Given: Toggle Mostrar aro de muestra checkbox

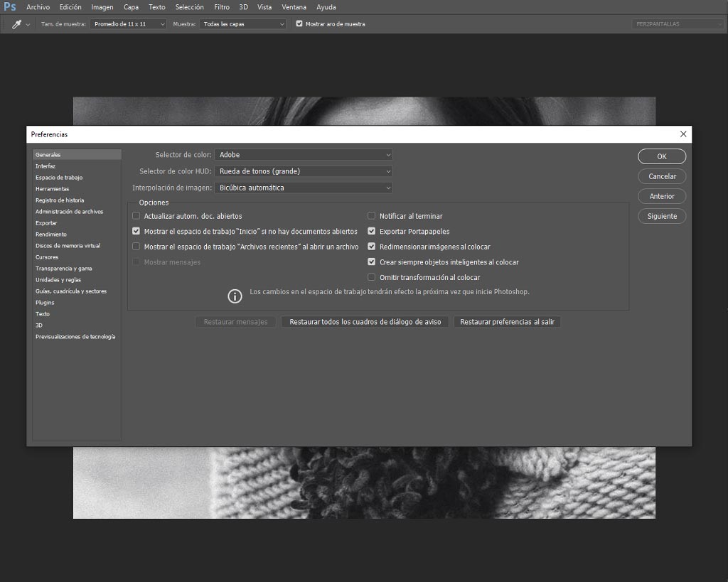Looking at the screenshot, I should point(299,23).
